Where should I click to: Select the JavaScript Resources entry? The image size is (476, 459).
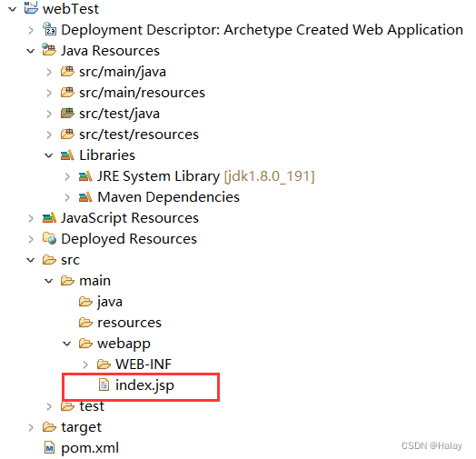(130, 218)
